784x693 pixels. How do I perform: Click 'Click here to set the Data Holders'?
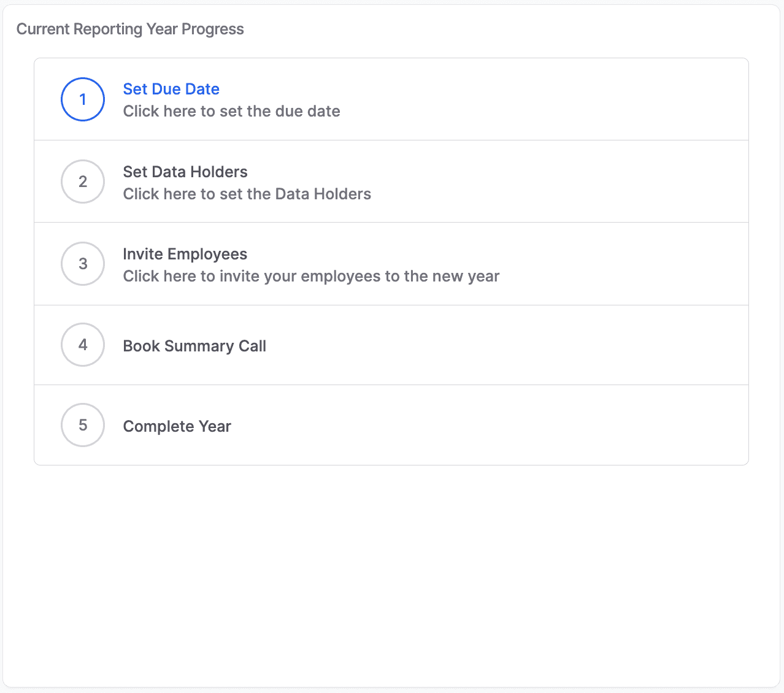(247, 194)
